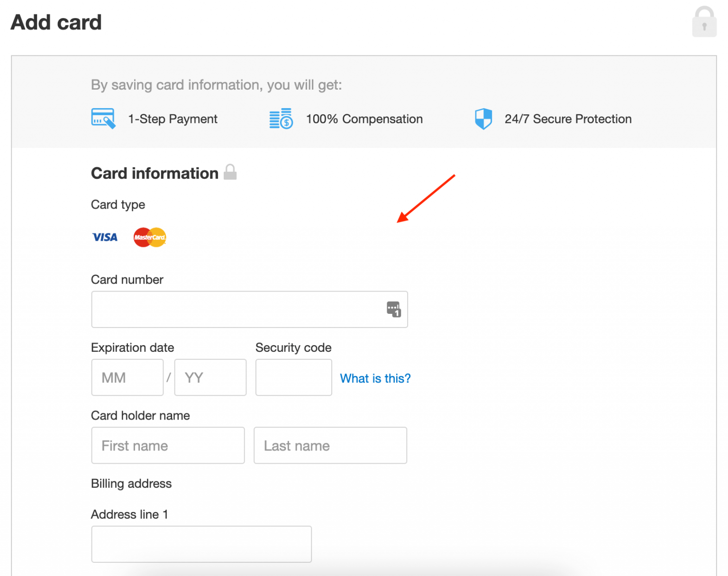Viewport: 728px width, 576px height.
Task: Click the Card type label
Action: tap(118, 204)
